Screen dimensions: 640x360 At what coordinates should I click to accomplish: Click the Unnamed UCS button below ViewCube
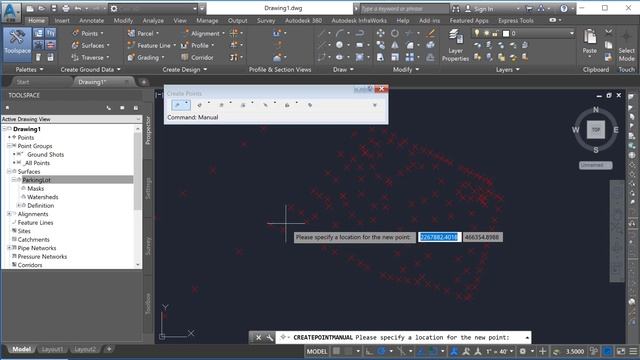[595, 165]
